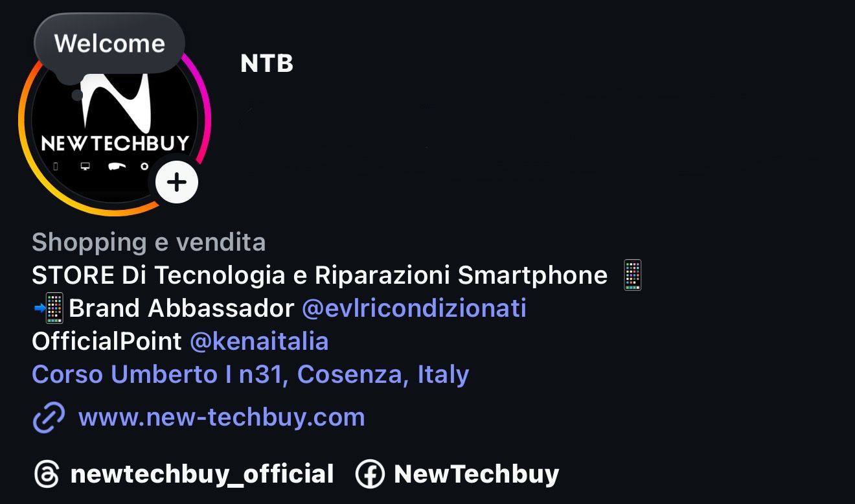855x504 pixels.
Task: Open the @evlricondizionati mention
Action: pos(414,308)
